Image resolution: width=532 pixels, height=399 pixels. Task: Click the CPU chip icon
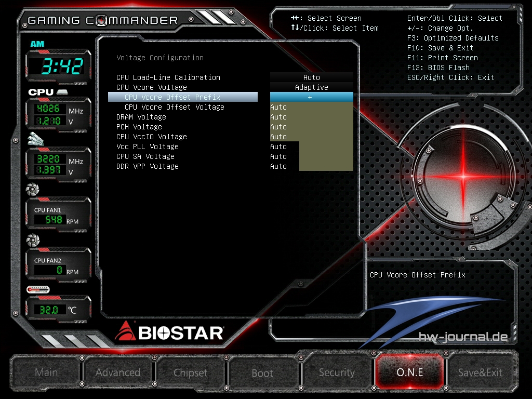(62, 92)
